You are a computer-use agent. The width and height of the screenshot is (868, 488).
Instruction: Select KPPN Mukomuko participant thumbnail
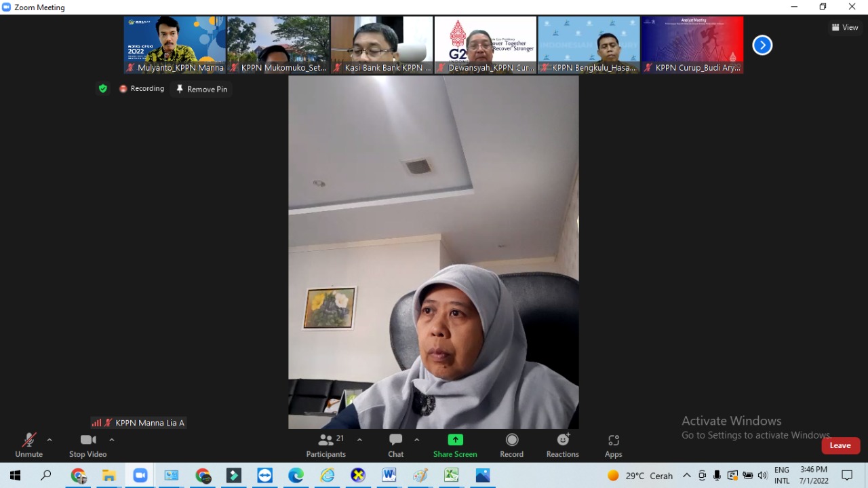pos(279,45)
